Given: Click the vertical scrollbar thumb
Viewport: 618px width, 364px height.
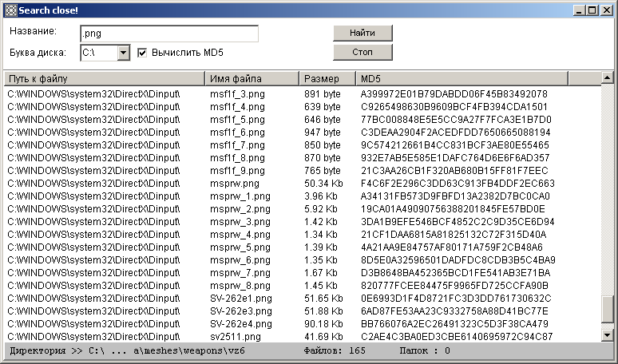Looking at the screenshot, I should [608, 310].
